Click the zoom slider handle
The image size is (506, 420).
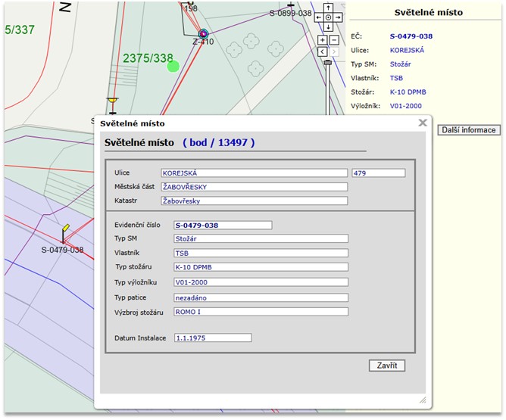click(328, 63)
